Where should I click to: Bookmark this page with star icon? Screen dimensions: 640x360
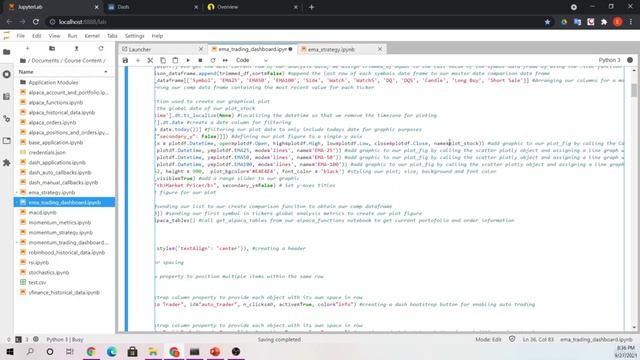(x=547, y=22)
